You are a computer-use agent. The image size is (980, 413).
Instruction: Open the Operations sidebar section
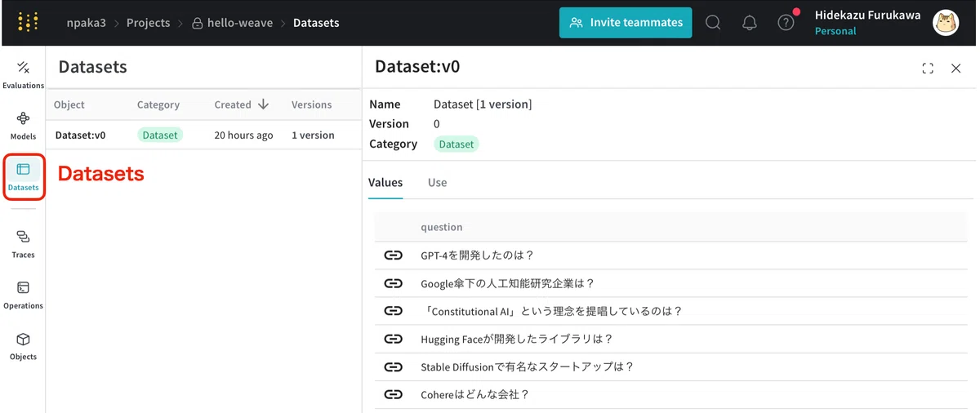coord(23,295)
